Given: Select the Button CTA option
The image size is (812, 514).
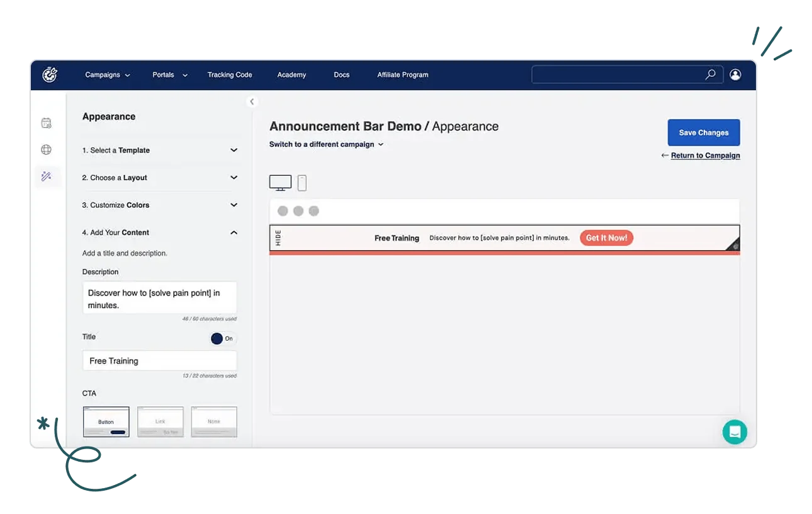Looking at the screenshot, I should coord(106,421).
